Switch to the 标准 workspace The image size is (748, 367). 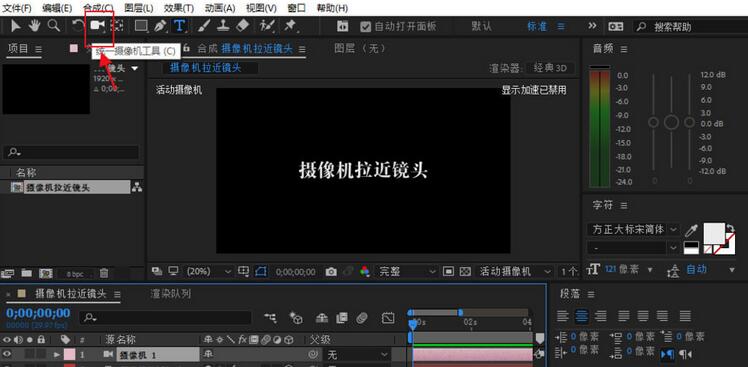point(537,26)
